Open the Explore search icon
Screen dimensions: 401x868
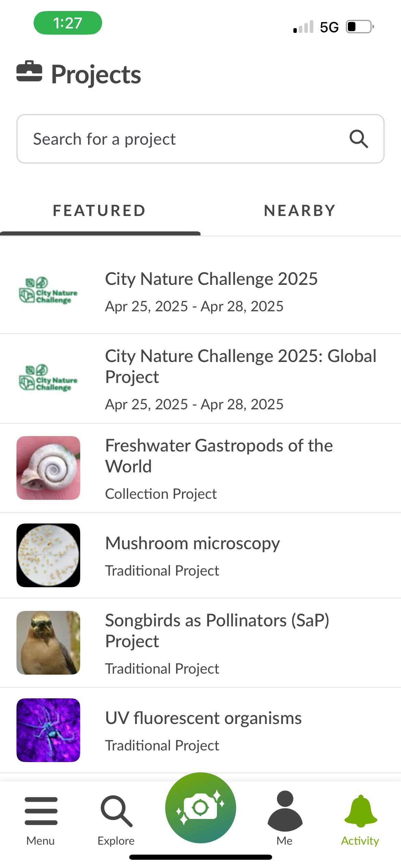(x=116, y=811)
